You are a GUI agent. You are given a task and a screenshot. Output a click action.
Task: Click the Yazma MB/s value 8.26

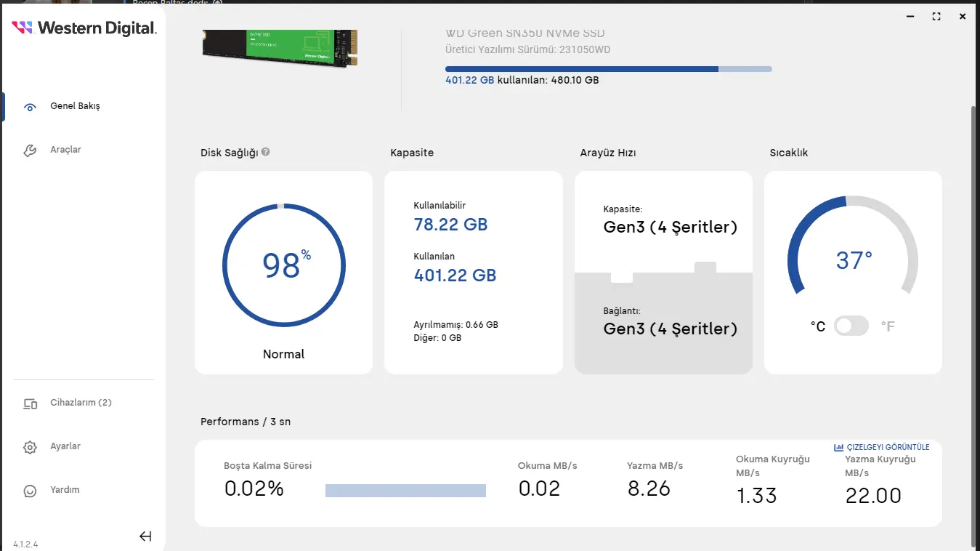pos(649,488)
